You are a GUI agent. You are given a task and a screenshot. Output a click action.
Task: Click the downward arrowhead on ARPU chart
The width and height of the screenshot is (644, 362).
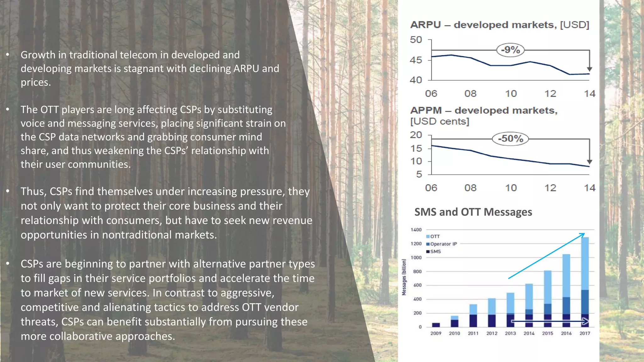[590, 69]
